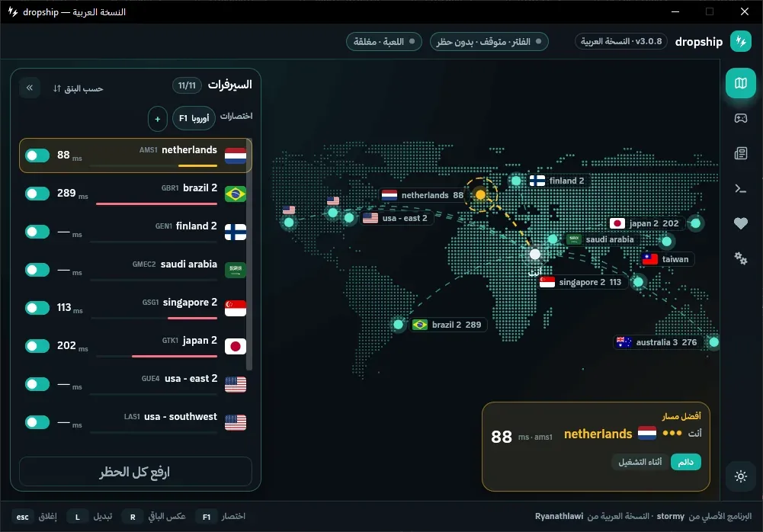The width and height of the screenshot is (763, 532).
Task: Open the gamepad page in sidebar
Action: [741, 118]
